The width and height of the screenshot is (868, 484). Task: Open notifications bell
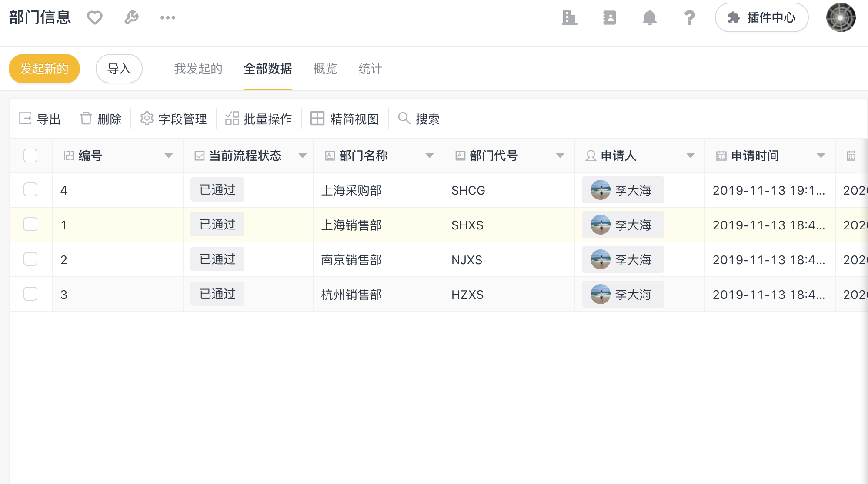(x=650, y=18)
